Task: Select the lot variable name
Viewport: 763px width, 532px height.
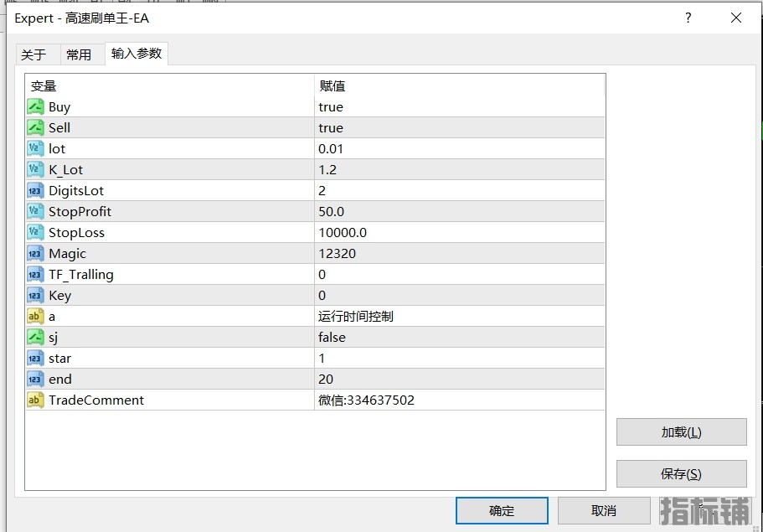Action: (x=57, y=148)
